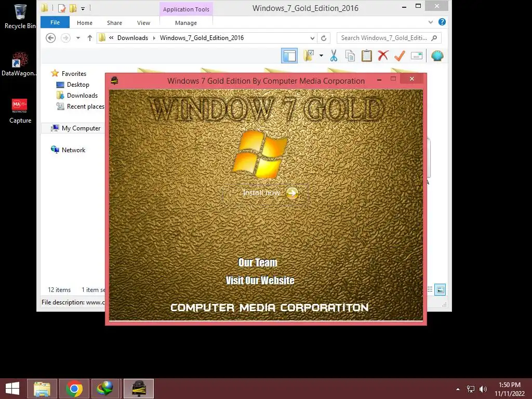The width and height of the screenshot is (532, 399).
Task: Open the dropdown next to folder options
Action: pyautogui.click(x=321, y=56)
